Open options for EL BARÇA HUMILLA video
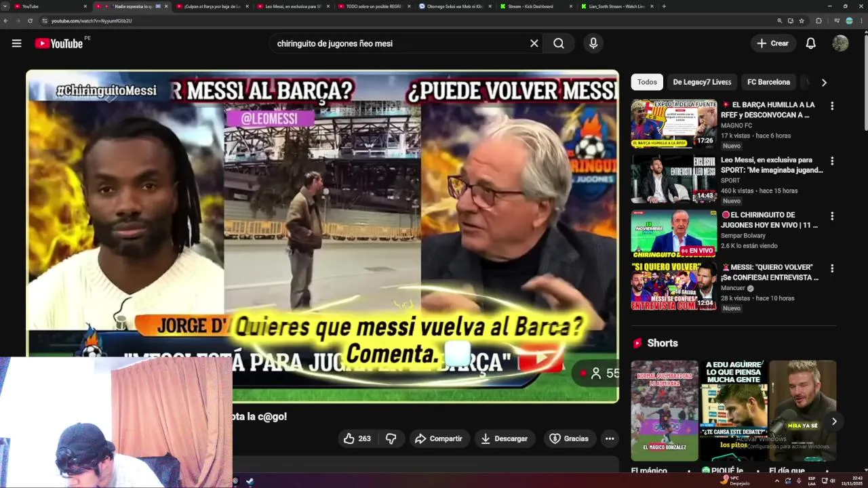 (x=832, y=106)
